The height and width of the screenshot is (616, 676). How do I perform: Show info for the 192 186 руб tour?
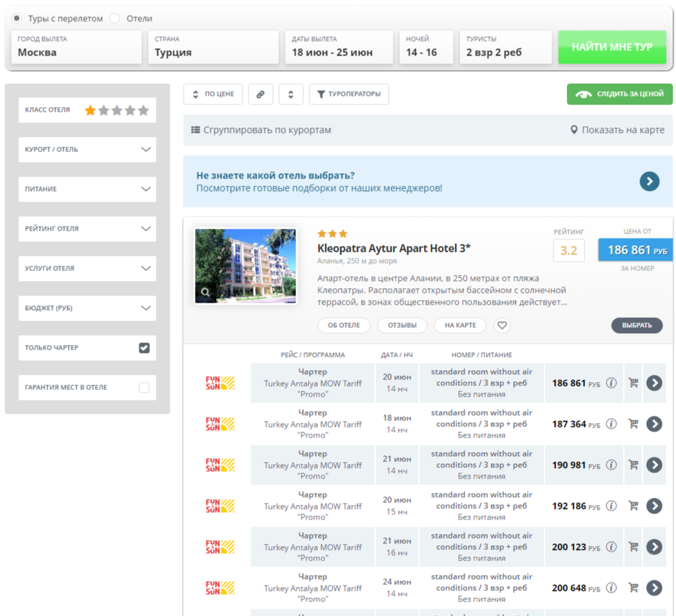tap(611, 506)
